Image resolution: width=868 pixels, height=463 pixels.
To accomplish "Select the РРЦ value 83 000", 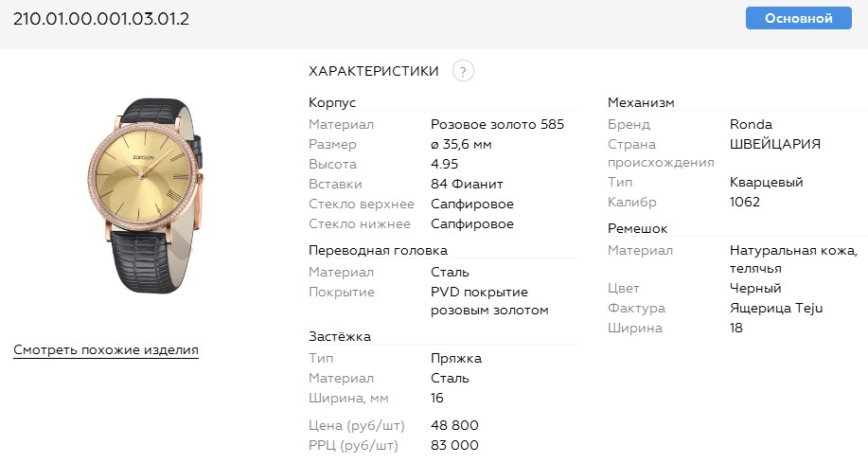I will click(x=454, y=445).
